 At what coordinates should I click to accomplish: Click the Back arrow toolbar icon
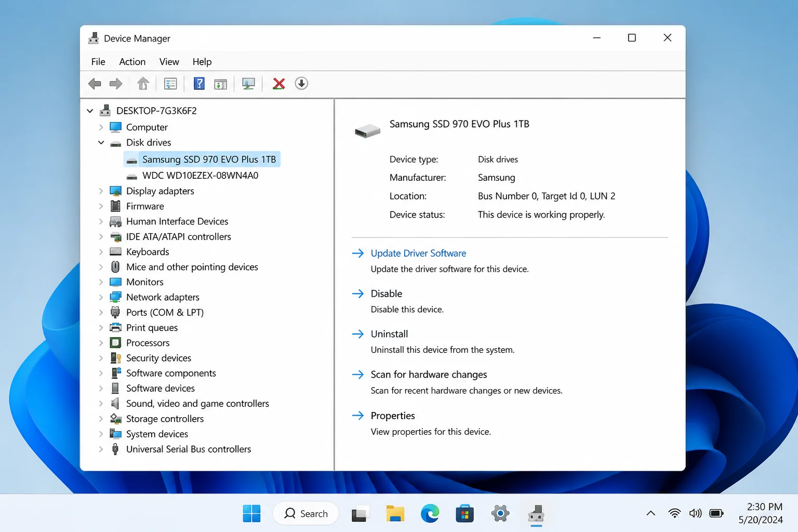point(95,84)
